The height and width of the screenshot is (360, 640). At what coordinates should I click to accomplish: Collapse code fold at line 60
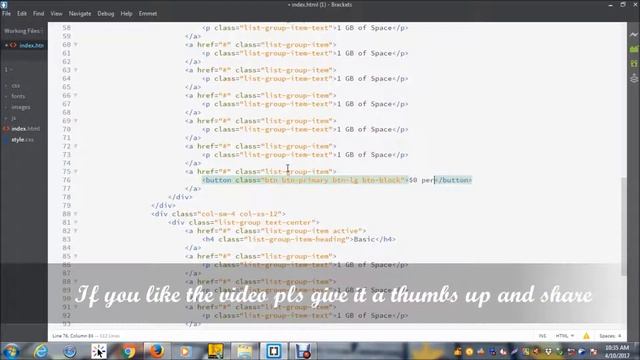pos(76,44)
